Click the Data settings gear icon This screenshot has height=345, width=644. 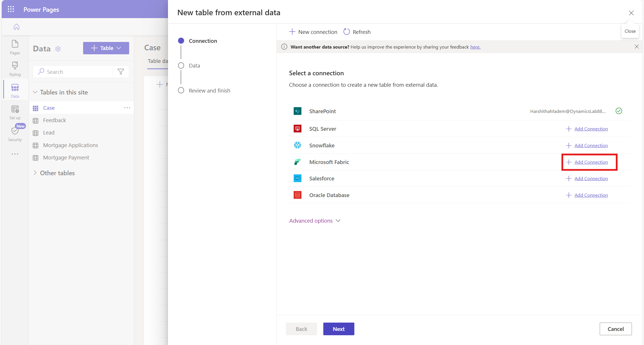pos(58,49)
